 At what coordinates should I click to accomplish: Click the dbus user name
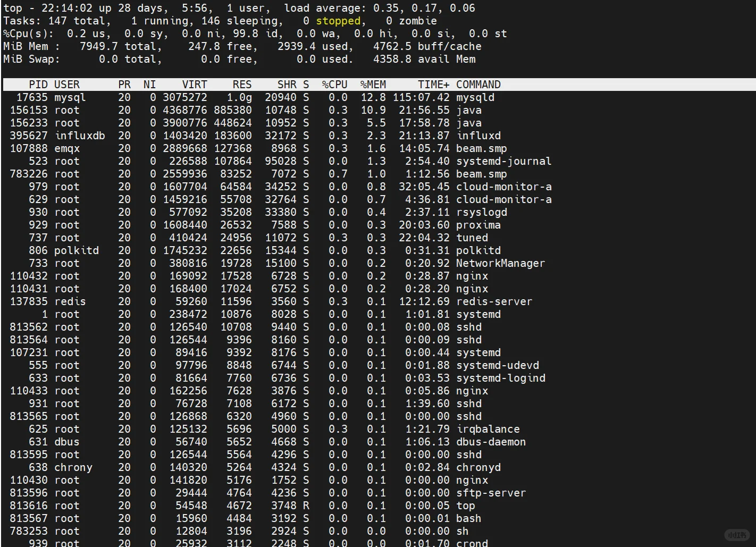pyautogui.click(x=67, y=442)
